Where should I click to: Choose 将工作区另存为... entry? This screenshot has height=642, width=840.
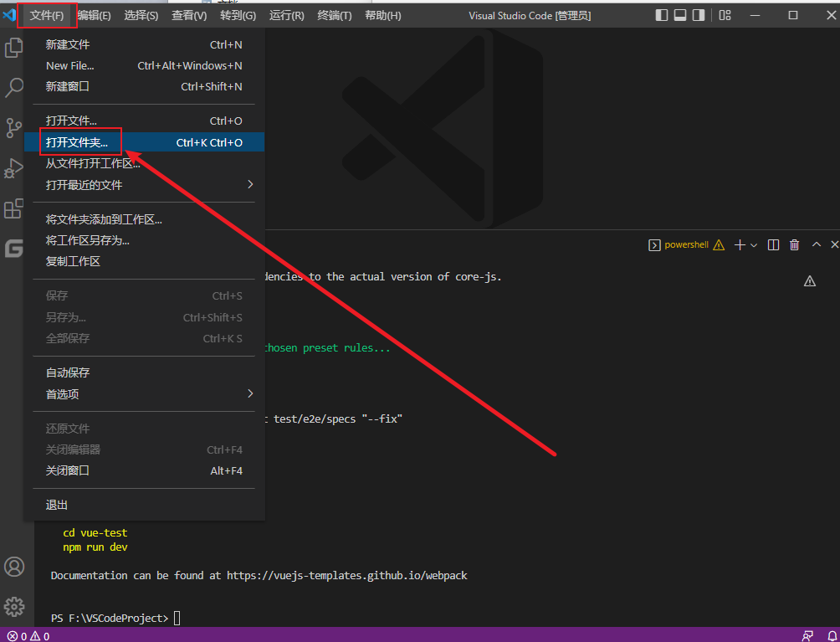144,240
